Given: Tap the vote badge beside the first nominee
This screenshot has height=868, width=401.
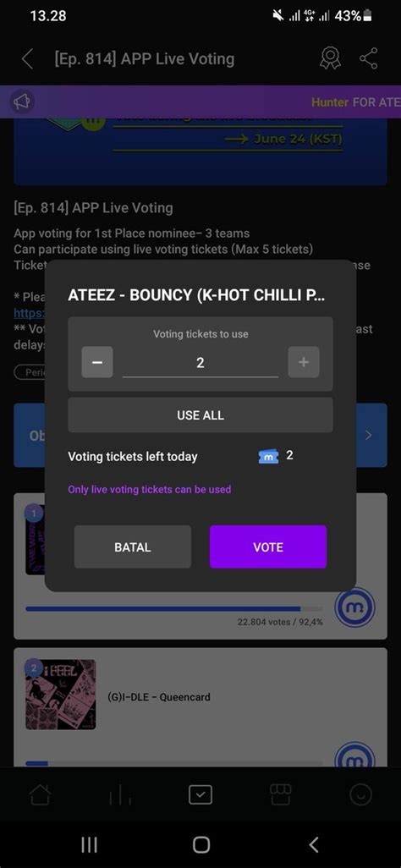Looking at the screenshot, I should (x=355, y=607).
